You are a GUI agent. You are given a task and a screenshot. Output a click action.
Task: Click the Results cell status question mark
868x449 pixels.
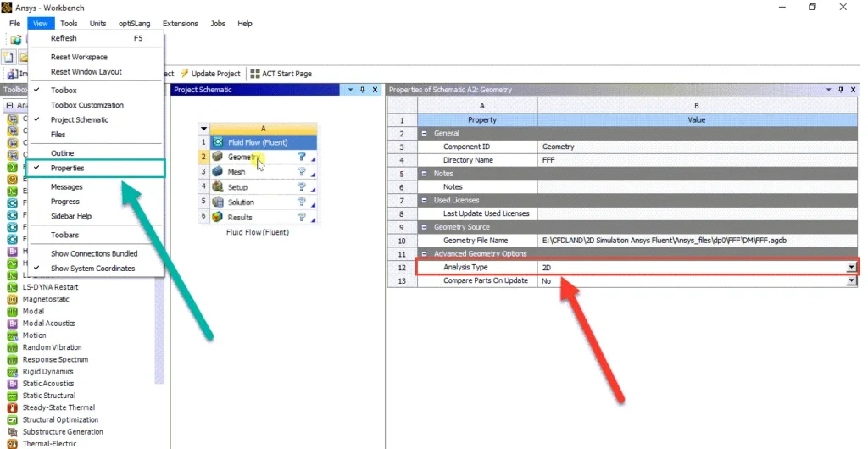pos(302,217)
